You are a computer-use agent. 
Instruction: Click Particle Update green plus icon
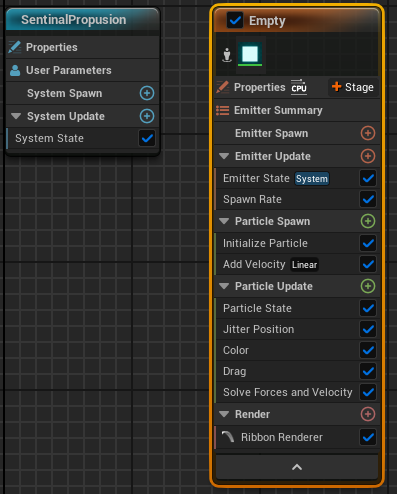point(368,286)
